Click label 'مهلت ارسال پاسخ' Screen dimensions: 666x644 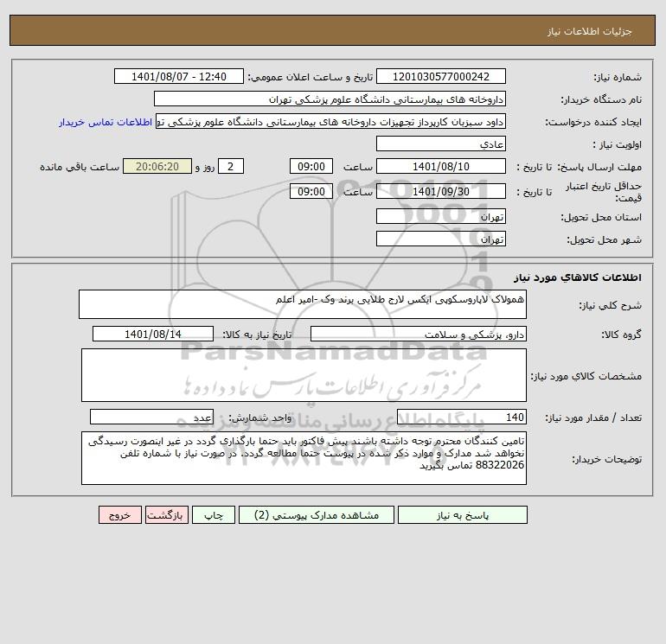599,167
